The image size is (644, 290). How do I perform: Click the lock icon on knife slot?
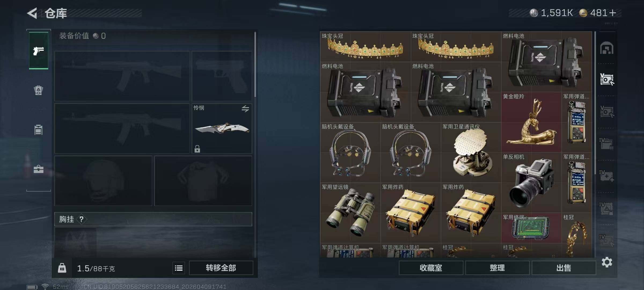pos(197,149)
